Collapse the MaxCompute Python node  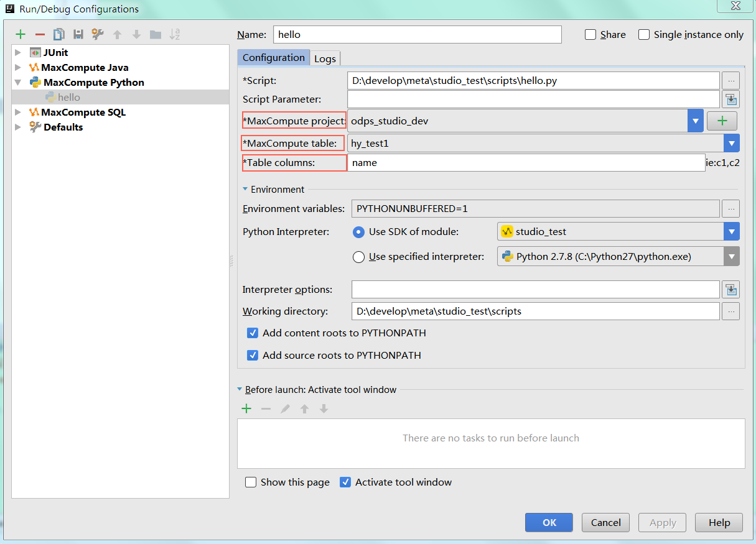[19, 83]
